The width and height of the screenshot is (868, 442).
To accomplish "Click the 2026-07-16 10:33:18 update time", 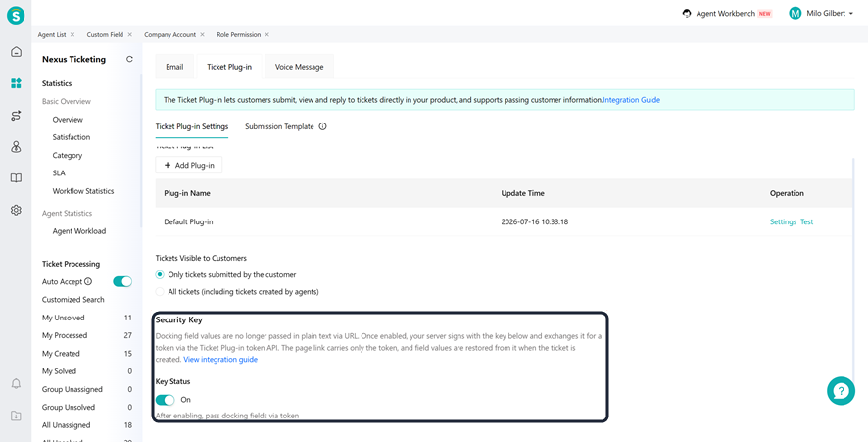I will (x=535, y=222).
